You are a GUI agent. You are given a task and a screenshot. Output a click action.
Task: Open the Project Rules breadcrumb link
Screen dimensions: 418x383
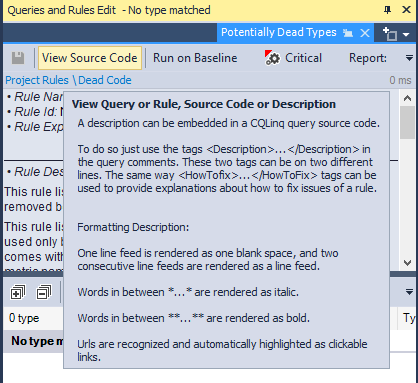tap(37, 80)
